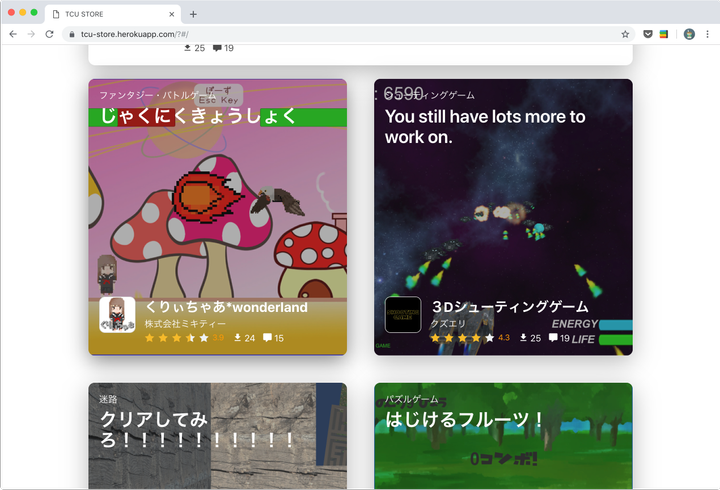Reload the TCU STORE page
720x490 pixels.
point(49,34)
